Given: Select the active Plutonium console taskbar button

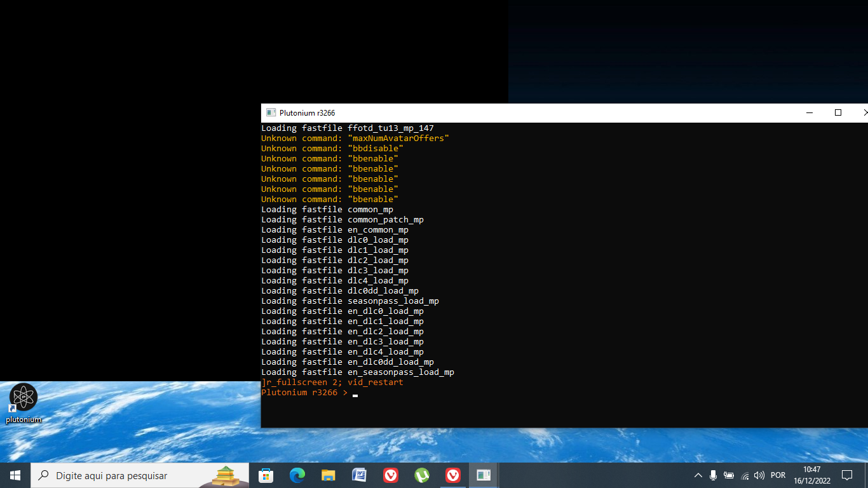Looking at the screenshot, I should 484,475.
